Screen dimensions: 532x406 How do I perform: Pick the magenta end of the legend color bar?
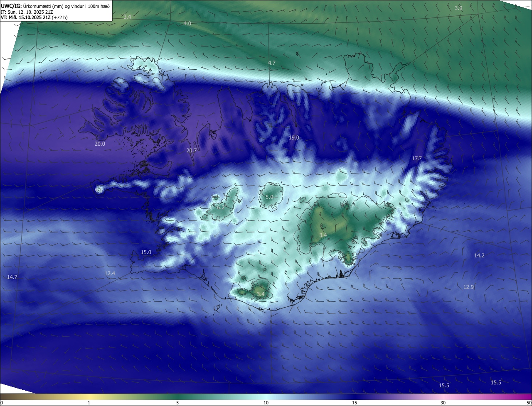(528, 396)
